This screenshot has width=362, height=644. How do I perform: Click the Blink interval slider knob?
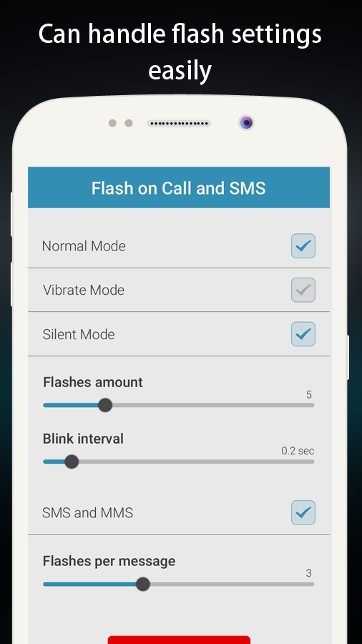point(72,462)
